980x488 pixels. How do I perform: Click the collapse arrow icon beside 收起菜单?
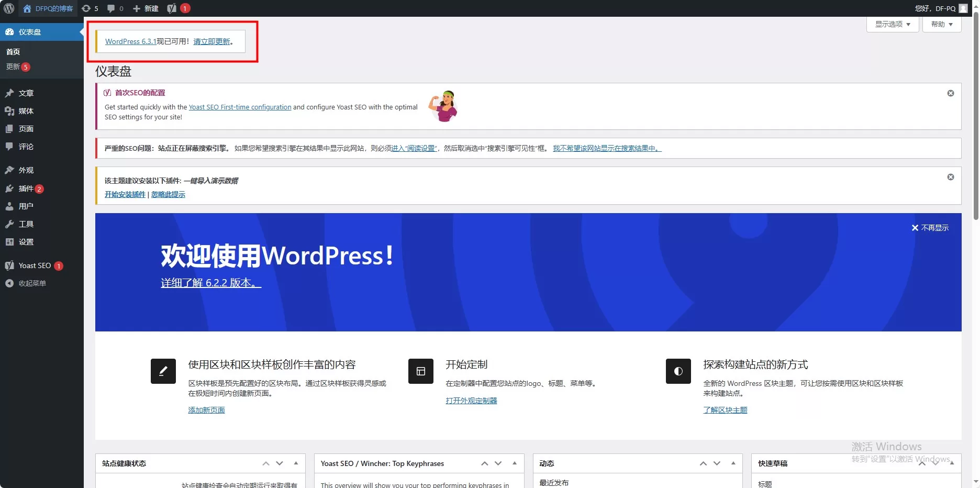9,283
